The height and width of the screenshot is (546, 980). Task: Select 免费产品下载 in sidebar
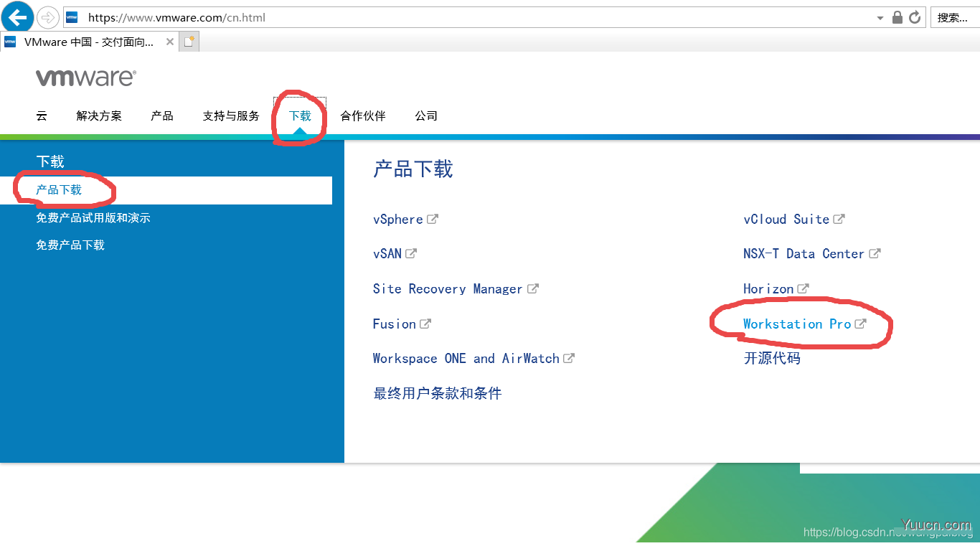pos(70,245)
